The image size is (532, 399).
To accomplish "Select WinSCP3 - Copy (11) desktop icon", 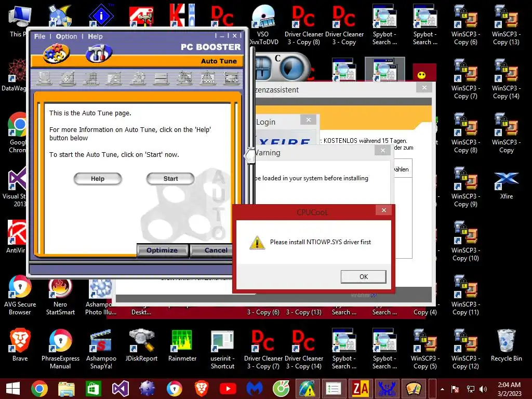I will coord(465,295).
